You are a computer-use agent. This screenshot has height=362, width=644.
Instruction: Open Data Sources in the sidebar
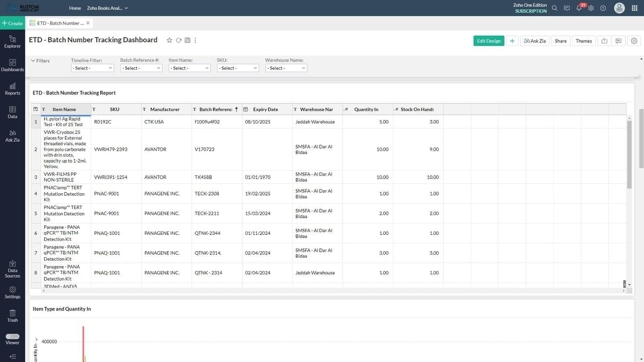[12, 269]
